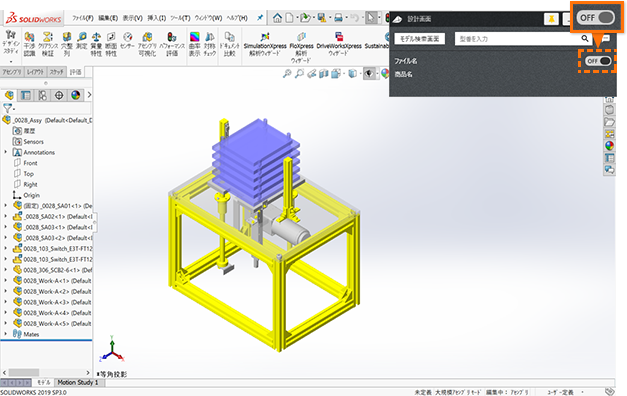The image size is (627, 396).
Task: Open the Appearances task pane tab
Action: (609, 146)
